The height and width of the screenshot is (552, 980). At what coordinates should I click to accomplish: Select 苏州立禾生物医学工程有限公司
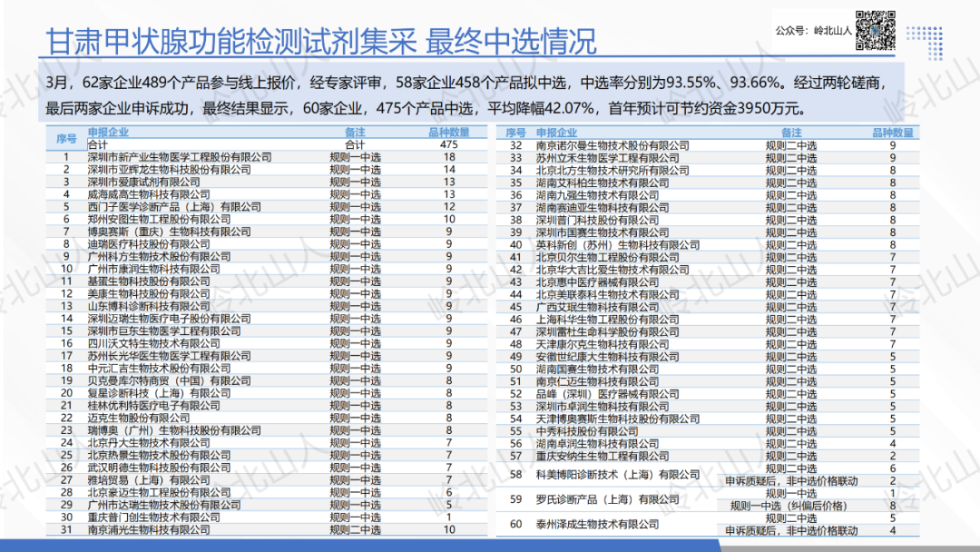[607, 158]
